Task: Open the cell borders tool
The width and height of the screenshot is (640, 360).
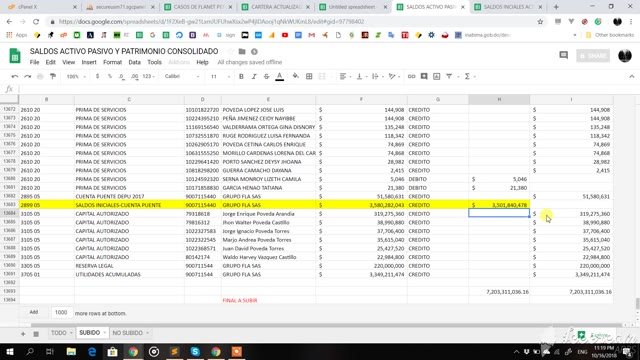Action: pyautogui.click(x=309, y=76)
